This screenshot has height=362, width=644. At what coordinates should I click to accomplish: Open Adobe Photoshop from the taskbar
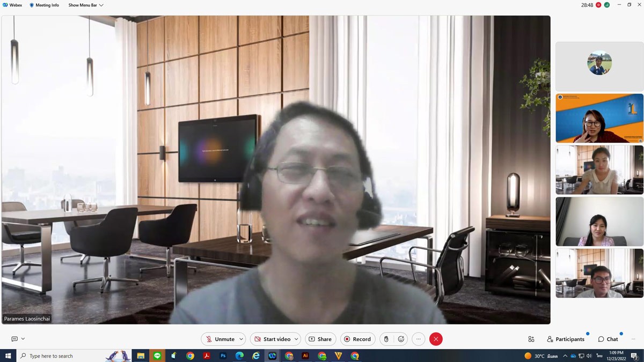point(223,356)
